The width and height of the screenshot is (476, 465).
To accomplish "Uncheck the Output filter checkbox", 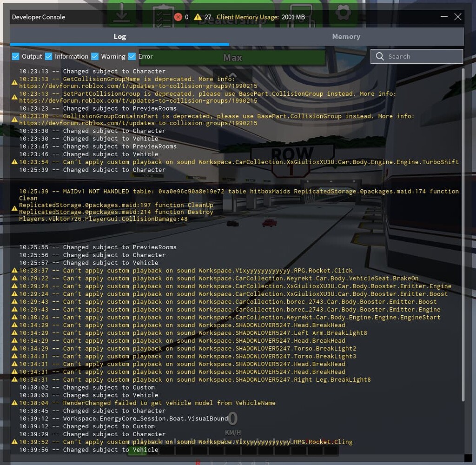I will click(16, 57).
